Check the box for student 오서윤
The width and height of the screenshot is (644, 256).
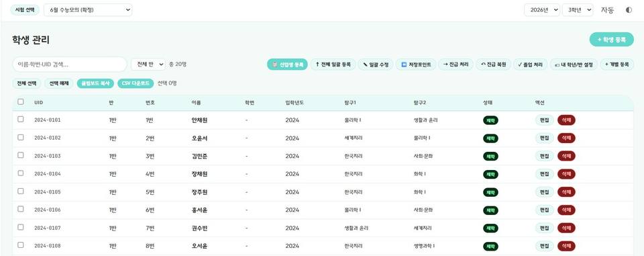tap(21, 245)
